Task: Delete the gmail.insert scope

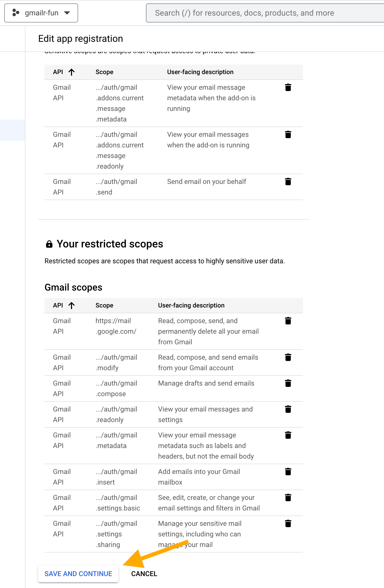Action: click(288, 472)
